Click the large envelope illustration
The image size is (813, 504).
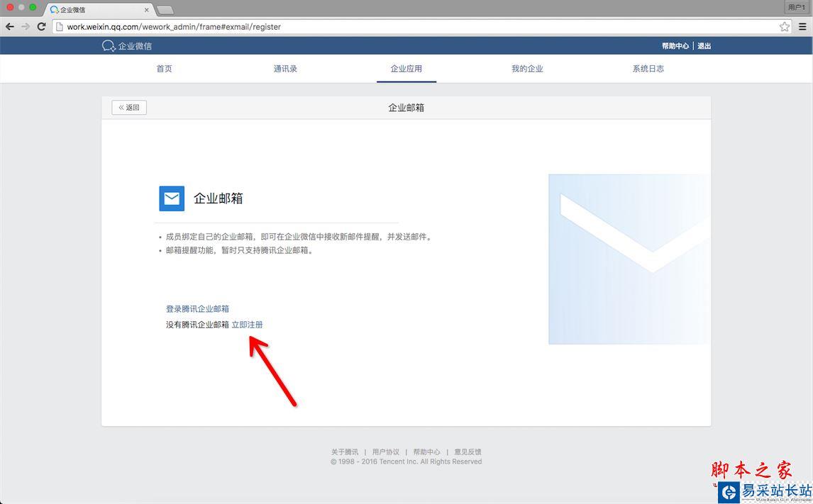(x=629, y=259)
